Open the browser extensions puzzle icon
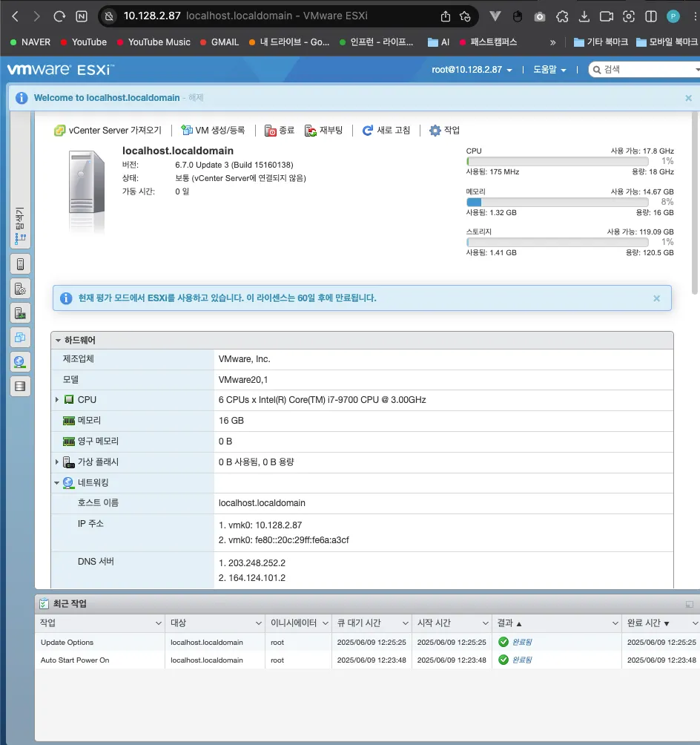This screenshot has width=700, height=745. tap(562, 16)
